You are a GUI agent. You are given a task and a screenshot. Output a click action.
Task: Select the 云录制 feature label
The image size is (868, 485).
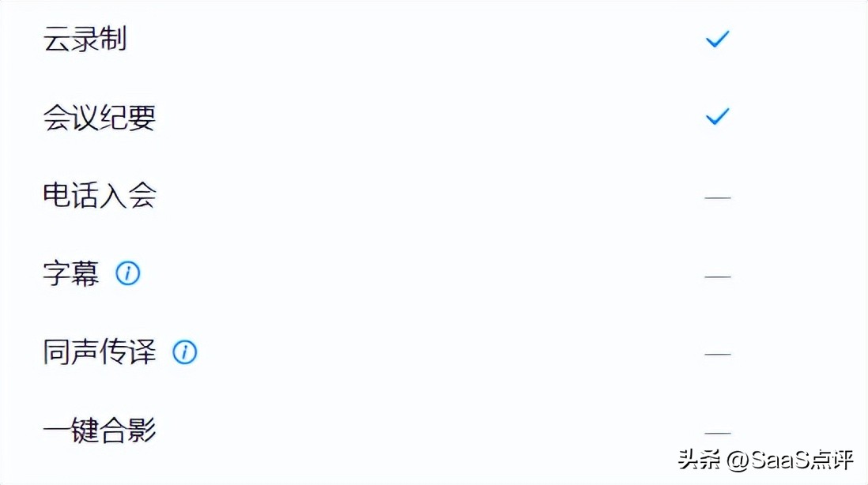click(x=85, y=39)
